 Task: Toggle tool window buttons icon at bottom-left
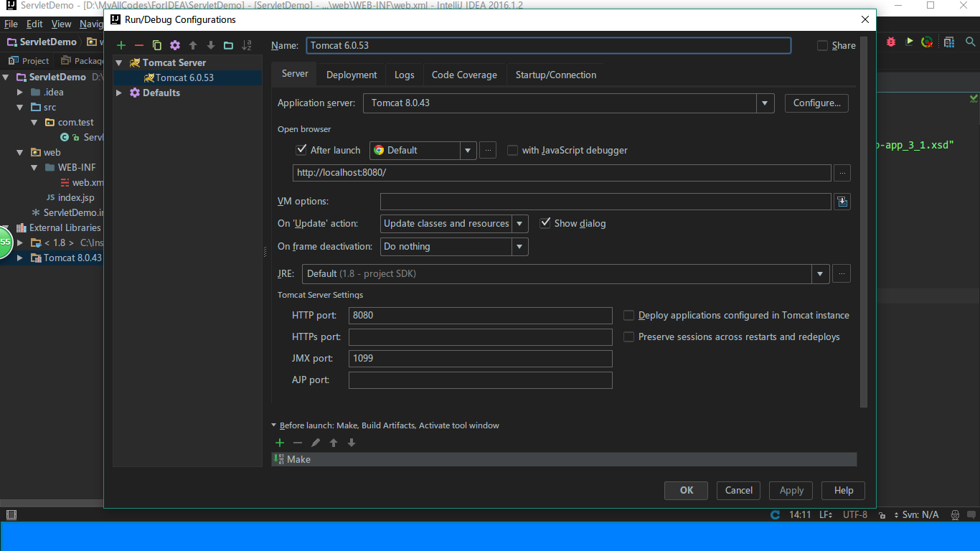11,514
